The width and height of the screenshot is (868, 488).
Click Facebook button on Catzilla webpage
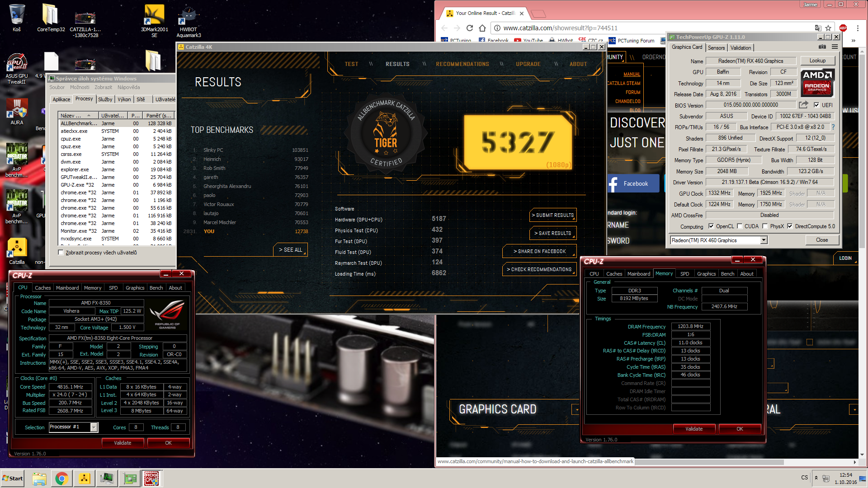click(x=633, y=183)
